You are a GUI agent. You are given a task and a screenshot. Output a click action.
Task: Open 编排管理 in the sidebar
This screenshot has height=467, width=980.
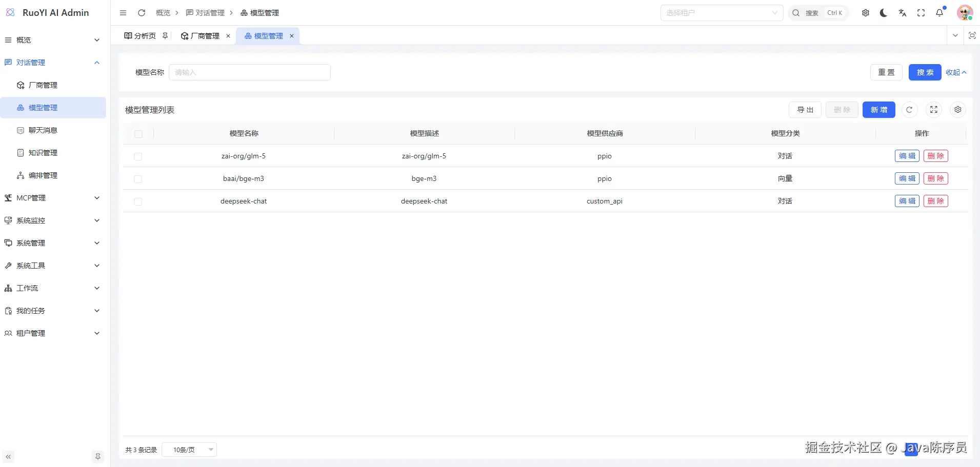[53, 175]
